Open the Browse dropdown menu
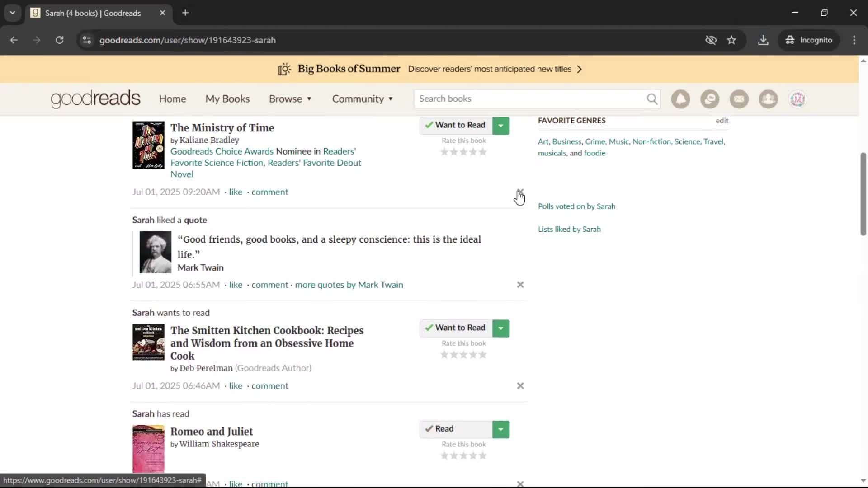 pyautogui.click(x=290, y=99)
